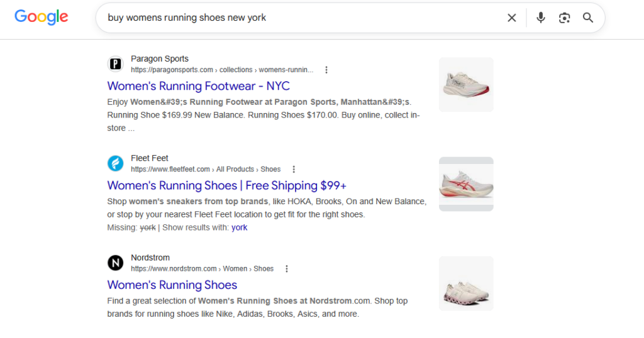This screenshot has height=338, width=644.
Task: Click the Paragon Sports favicon
Action: (116, 64)
